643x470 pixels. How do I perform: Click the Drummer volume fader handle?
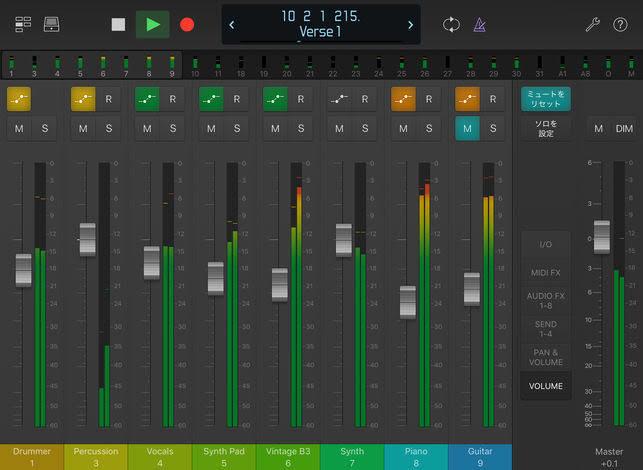[23, 270]
